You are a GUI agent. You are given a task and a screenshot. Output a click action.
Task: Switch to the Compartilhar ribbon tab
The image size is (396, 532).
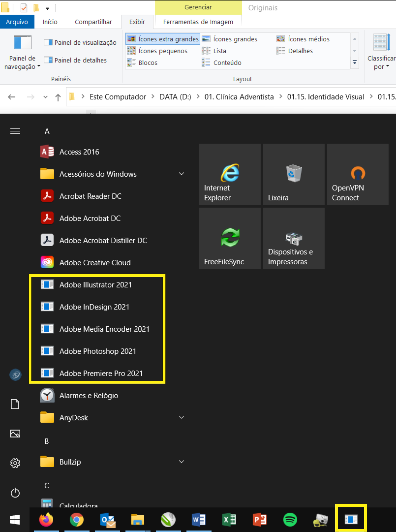click(x=93, y=22)
